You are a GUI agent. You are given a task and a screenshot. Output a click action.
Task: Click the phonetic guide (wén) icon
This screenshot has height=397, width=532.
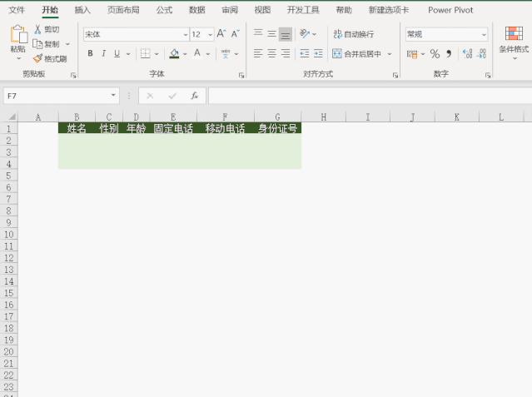pyautogui.click(x=226, y=53)
